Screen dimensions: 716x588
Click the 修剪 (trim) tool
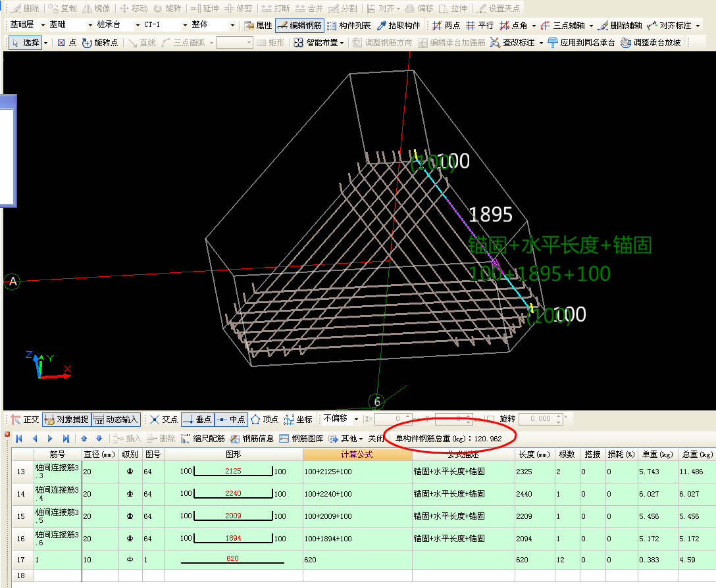238,8
